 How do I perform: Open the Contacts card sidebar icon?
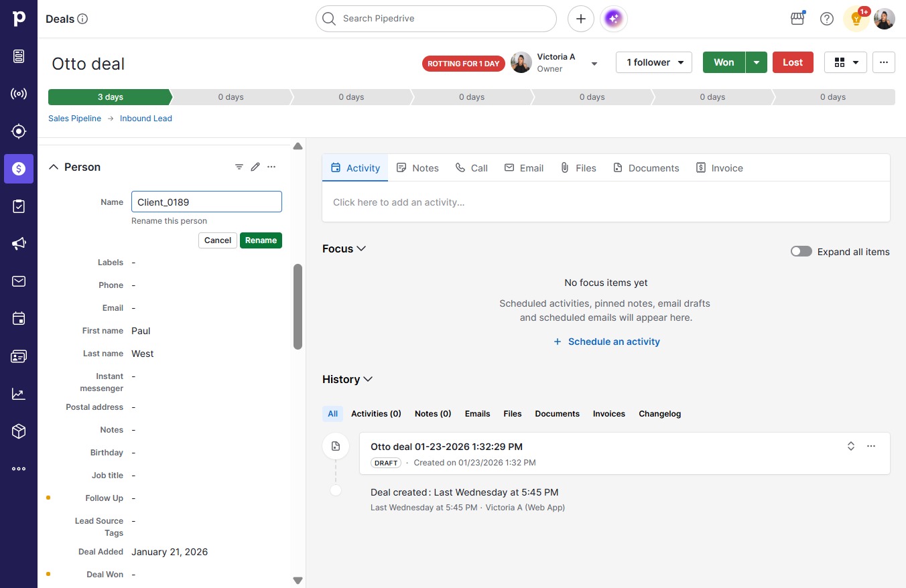coord(19,356)
